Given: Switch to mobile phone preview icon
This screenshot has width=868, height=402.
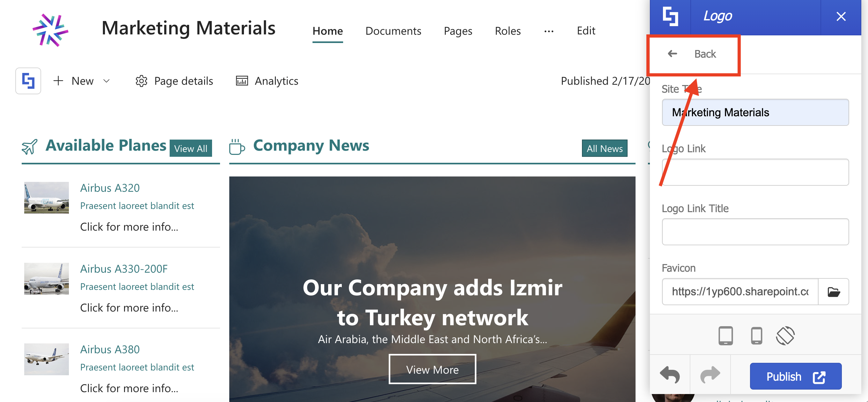Looking at the screenshot, I should (x=756, y=335).
